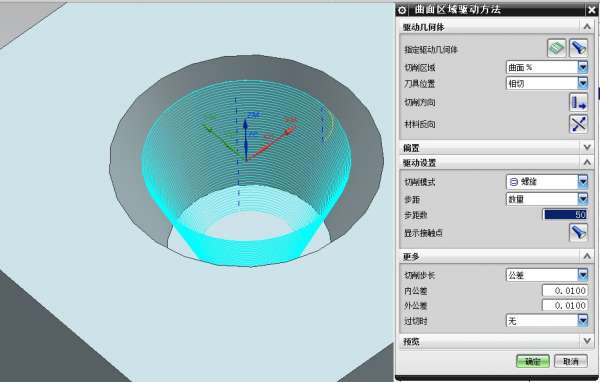Open the 过切时 dropdown showing 无
Image resolution: width=600 pixels, height=382 pixels.
coord(547,320)
